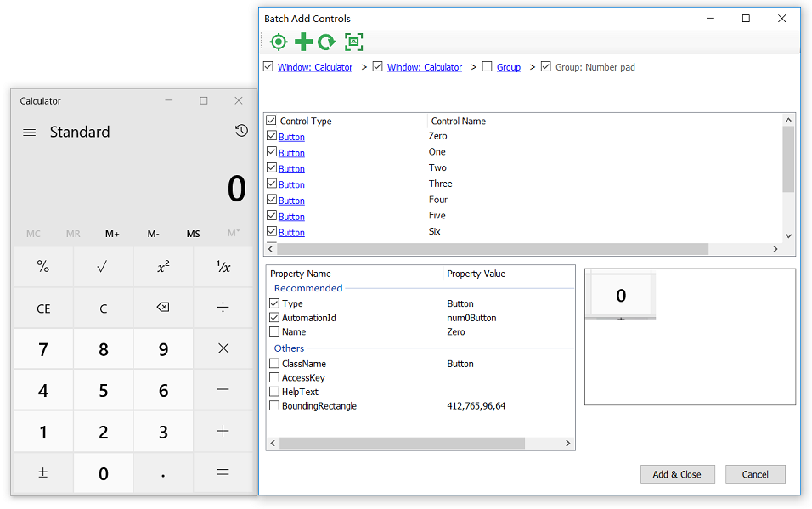This screenshot has width=812, height=509.
Task: Click the MS memory store key
Action: [x=194, y=234]
